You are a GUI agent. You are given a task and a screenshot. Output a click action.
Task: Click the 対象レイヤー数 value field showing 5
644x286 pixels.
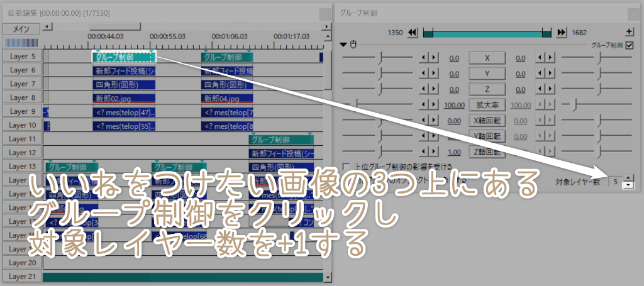[615, 182]
